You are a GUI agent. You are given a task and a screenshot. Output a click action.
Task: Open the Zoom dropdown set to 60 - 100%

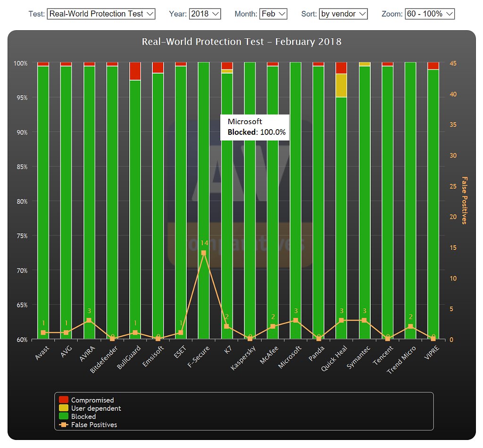(x=430, y=14)
